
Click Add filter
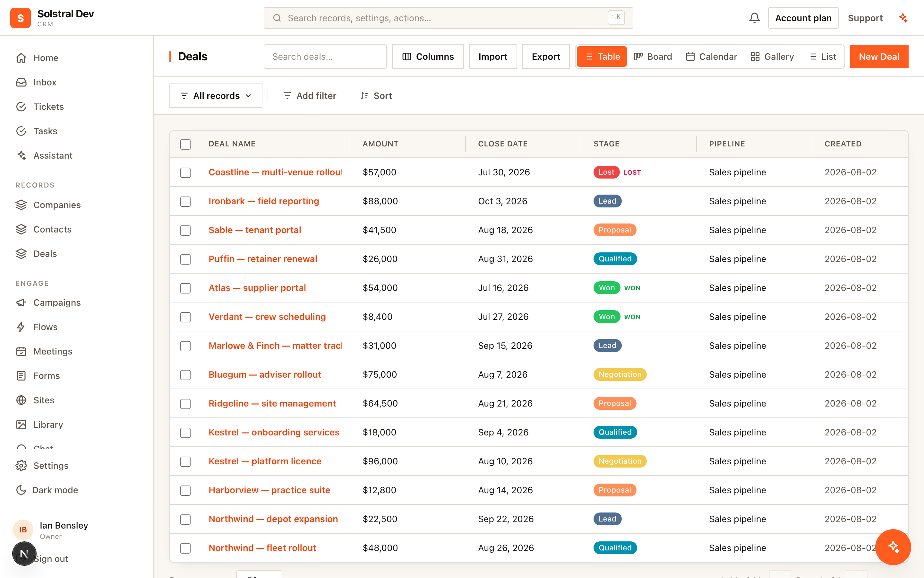coord(310,96)
